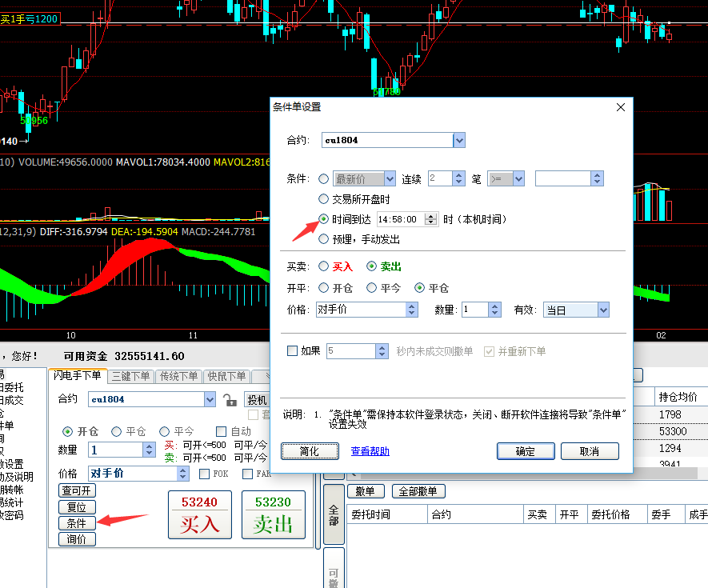This screenshot has width=708, height=588.
Task: Tick the 如果 checkbox
Action: click(x=292, y=351)
